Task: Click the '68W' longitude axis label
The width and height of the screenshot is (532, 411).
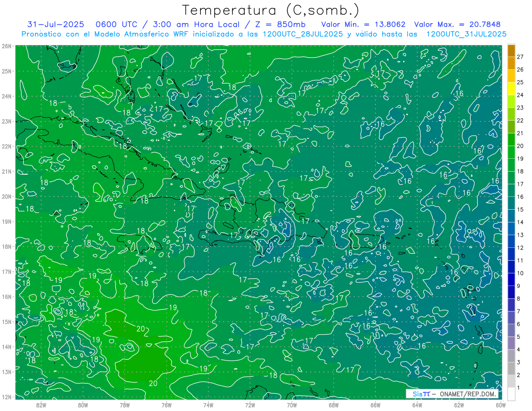Action: [334, 405]
